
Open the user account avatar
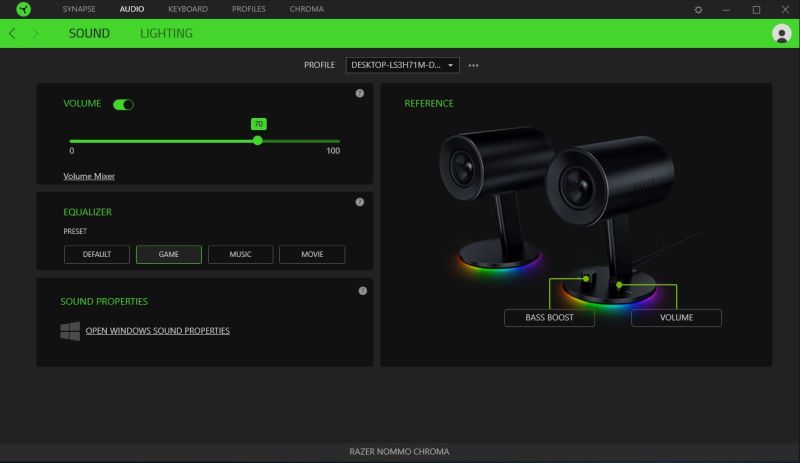click(x=781, y=34)
